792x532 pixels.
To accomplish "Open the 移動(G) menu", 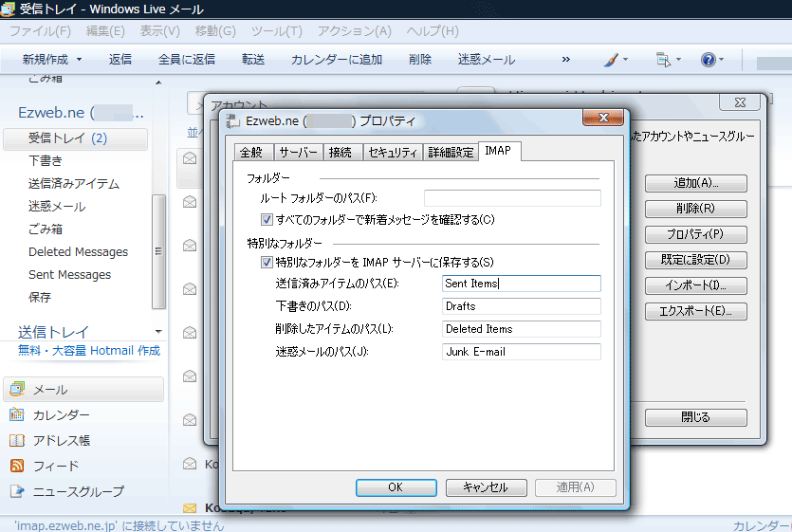I will (x=215, y=31).
